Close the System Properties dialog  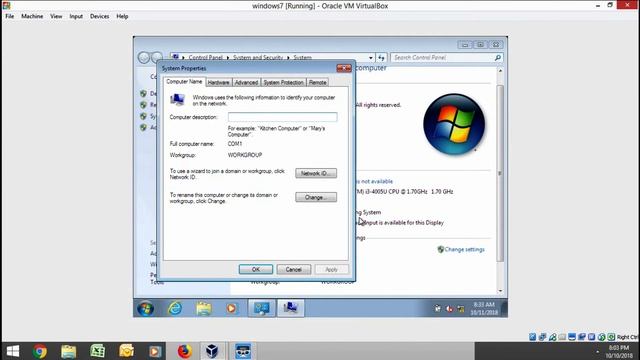coord(344,68)
